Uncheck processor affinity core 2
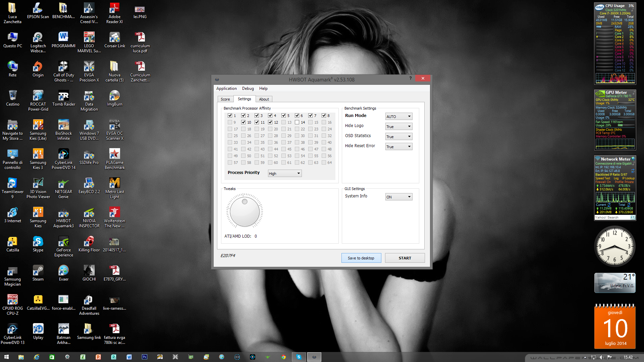 click(243, 116)
